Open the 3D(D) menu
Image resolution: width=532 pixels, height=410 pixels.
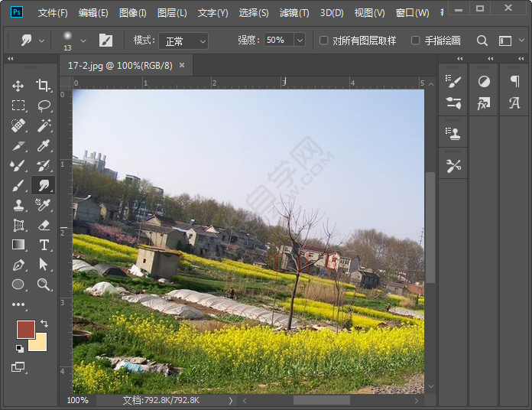click(332, 13)
